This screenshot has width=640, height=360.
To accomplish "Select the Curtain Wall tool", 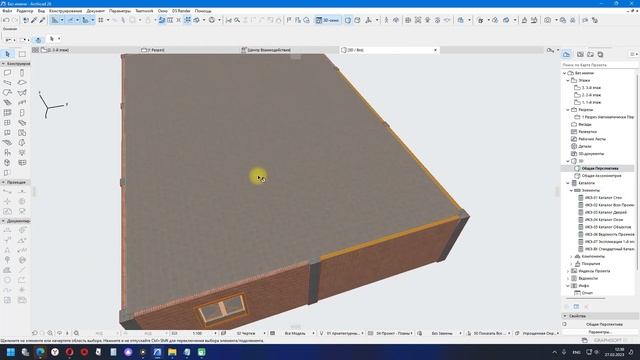I will click(7, 113).
